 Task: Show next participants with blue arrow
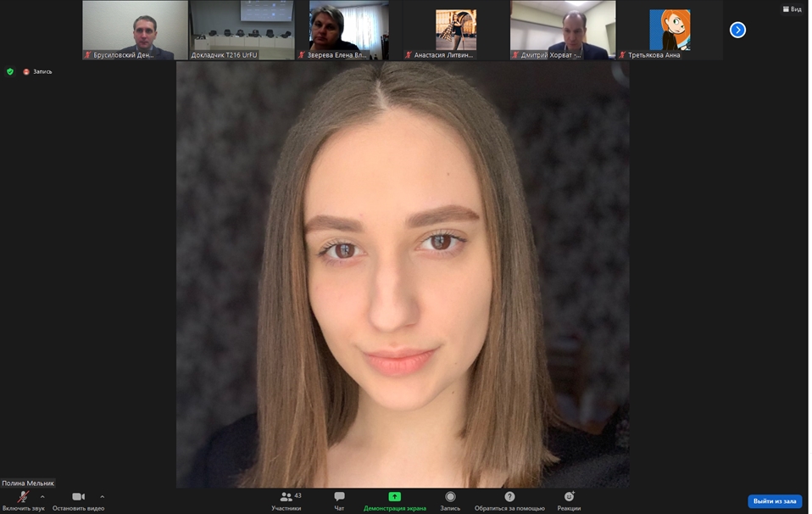[737, 30]
